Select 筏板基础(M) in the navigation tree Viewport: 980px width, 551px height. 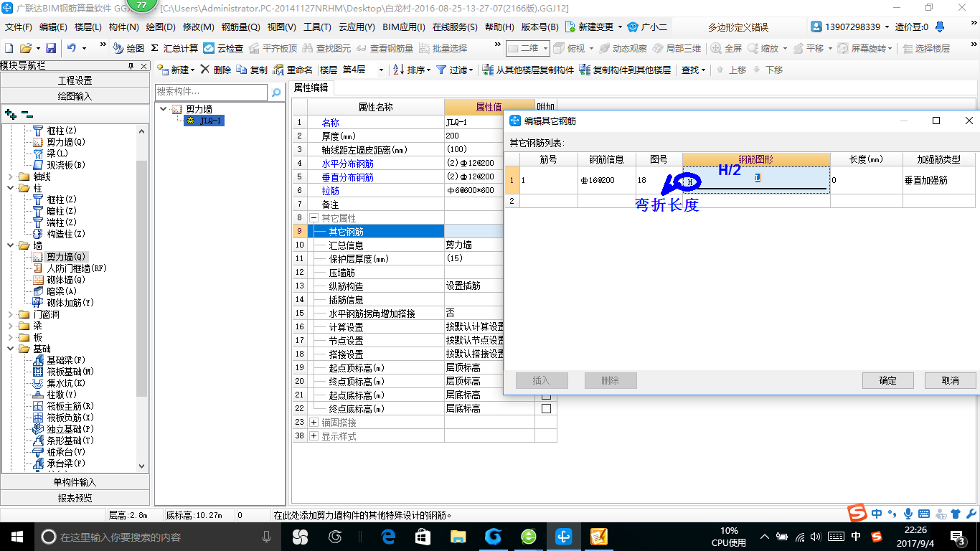pyautogui.click(x=64, y=372)
